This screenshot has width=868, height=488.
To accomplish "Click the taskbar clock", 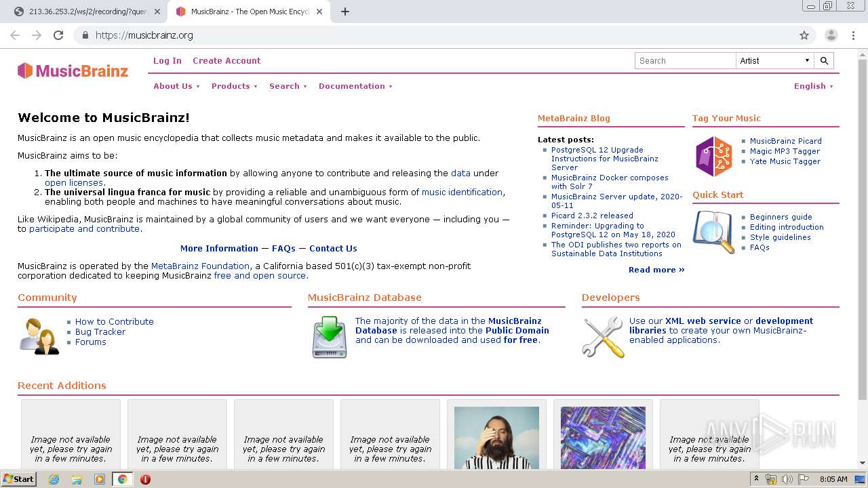I will [833, 479].
